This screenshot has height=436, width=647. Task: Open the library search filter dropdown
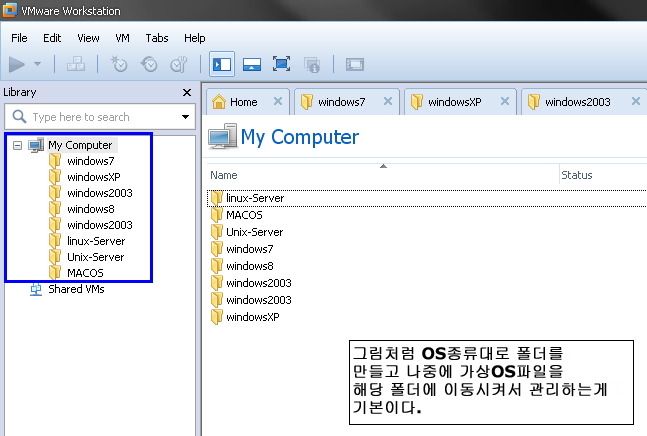(x=186, y=117)
